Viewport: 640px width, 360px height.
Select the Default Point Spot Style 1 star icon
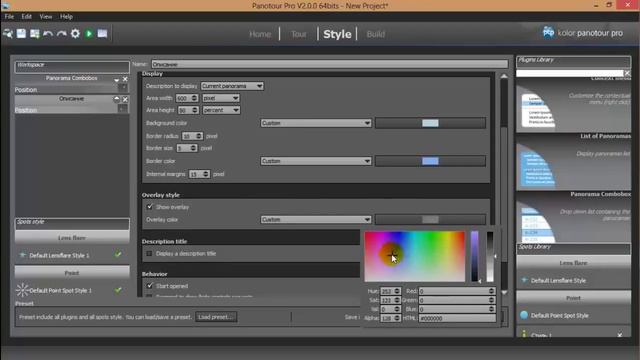(22, 290)
